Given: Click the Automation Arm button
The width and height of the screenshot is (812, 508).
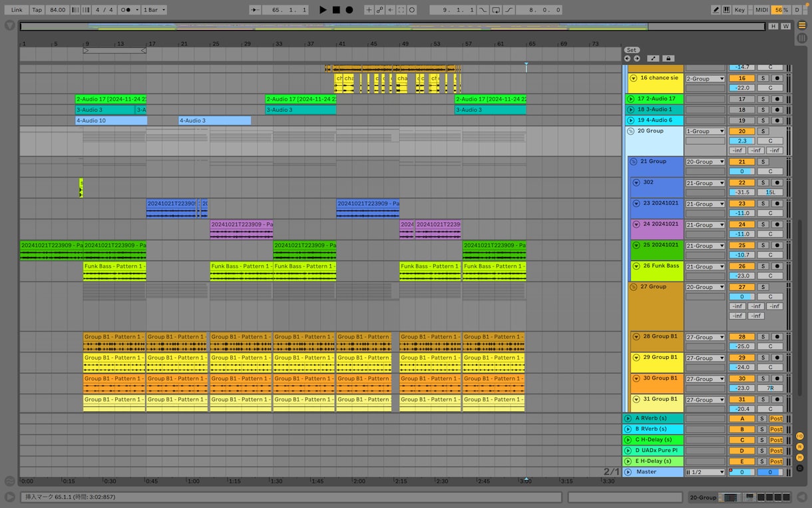Looking at the screenshot, I should (x=379, y=10).
